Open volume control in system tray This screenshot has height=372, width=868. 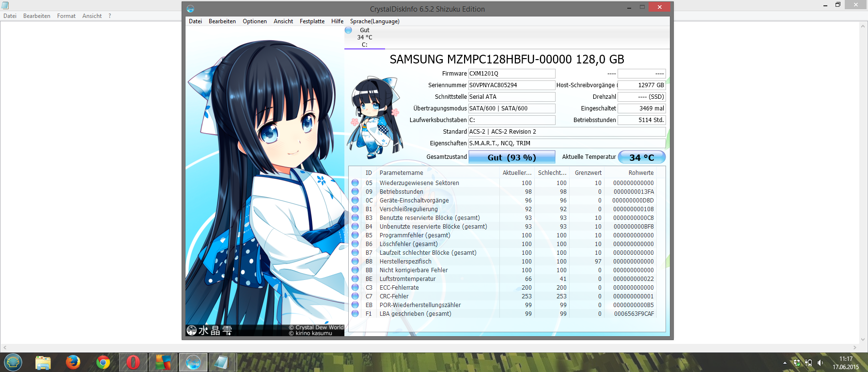[820, 363]
